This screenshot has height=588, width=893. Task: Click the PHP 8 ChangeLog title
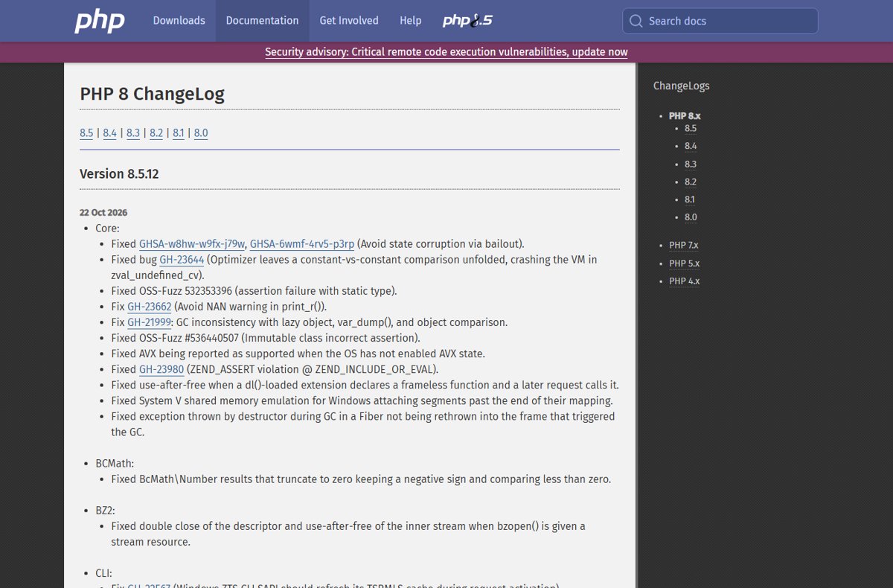pos(152,95)
